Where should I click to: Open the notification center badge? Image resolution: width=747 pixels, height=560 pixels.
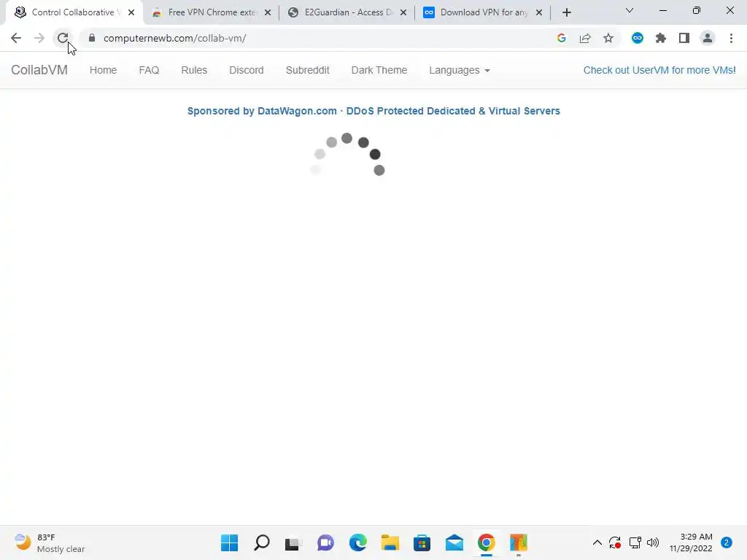click(727, 542)
